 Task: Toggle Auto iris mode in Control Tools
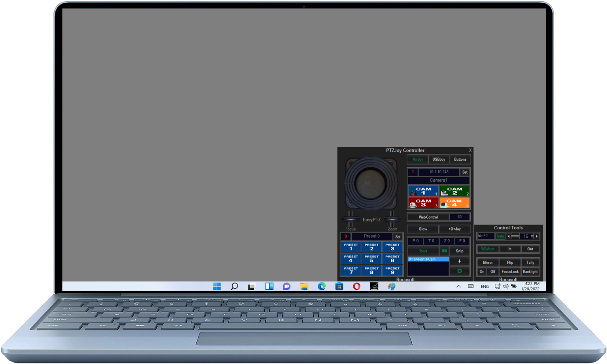pos(500,236)
